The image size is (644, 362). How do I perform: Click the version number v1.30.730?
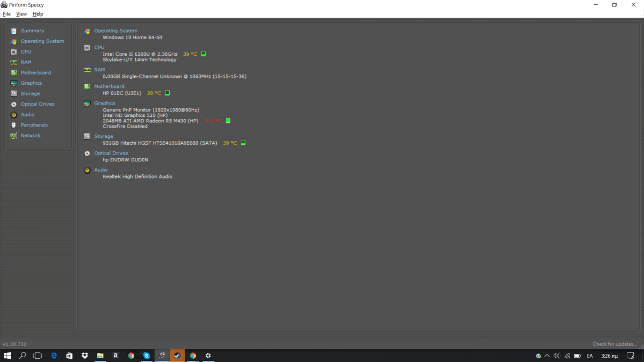click(x=14, y=344)
